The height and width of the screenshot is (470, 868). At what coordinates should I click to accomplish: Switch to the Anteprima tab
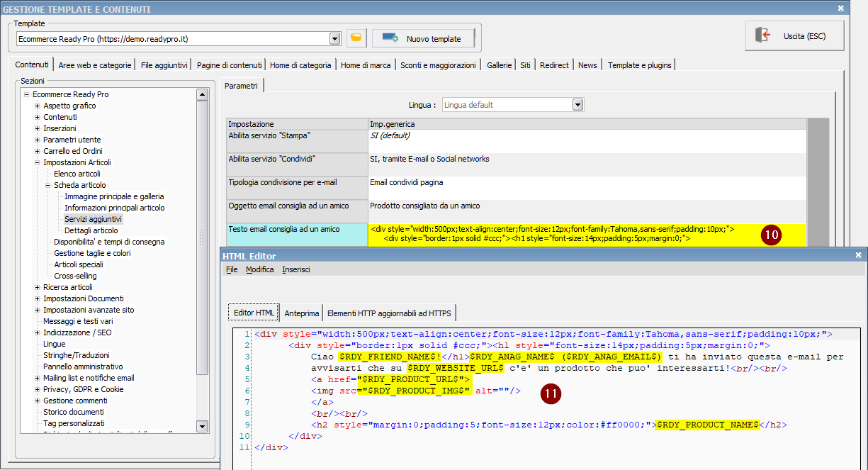coord(300,313)
